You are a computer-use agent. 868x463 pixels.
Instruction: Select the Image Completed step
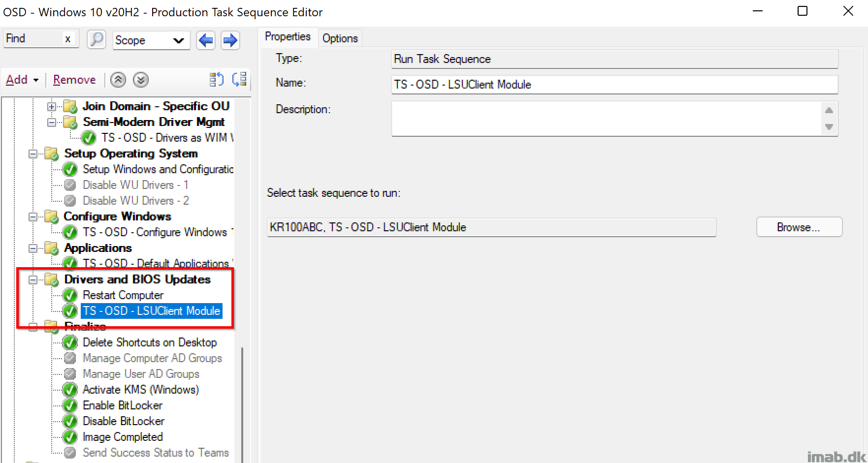click(x=123, y=437)
